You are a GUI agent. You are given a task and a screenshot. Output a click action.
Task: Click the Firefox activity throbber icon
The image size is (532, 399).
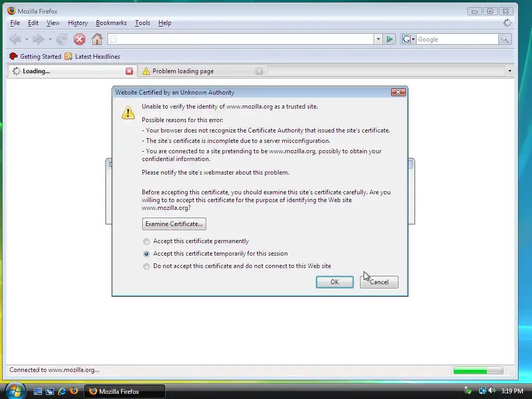tap(507, 23)
